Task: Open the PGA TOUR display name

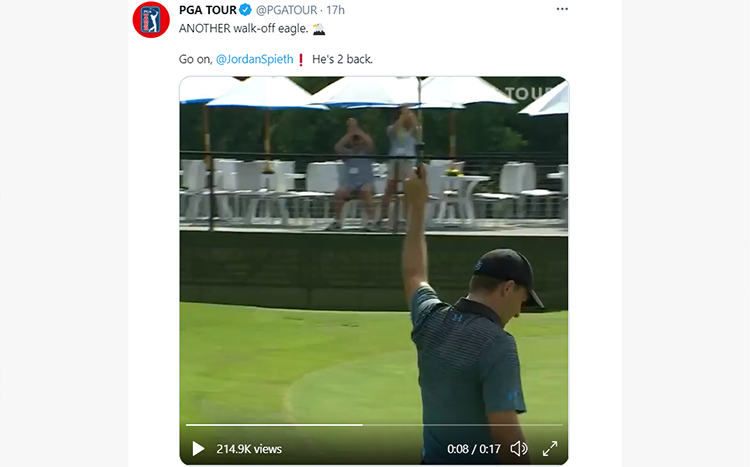Action: coord(208,10)
